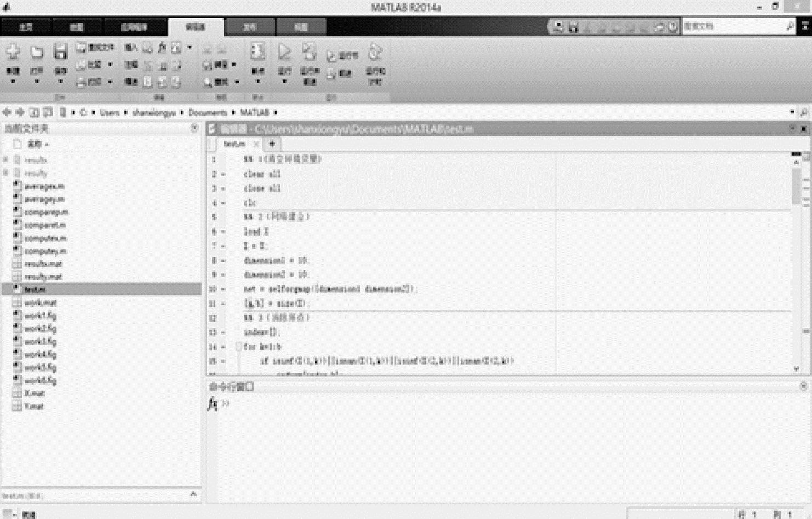
Task: Click the Run Section icon
Action: tap(331, 55)
